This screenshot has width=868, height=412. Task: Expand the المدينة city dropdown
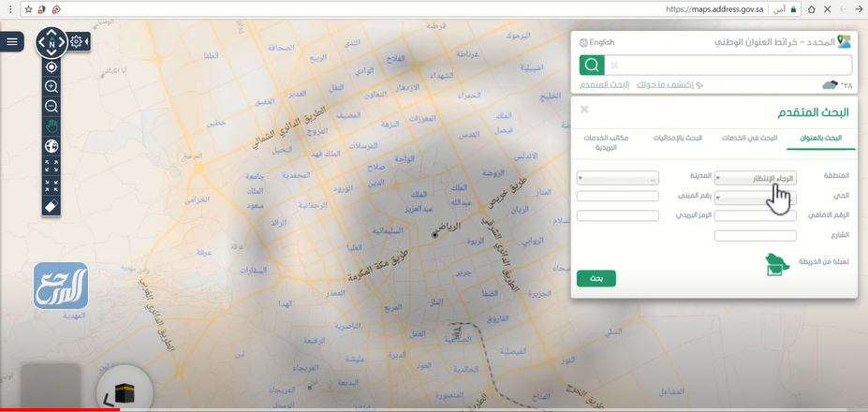[617, 177]
